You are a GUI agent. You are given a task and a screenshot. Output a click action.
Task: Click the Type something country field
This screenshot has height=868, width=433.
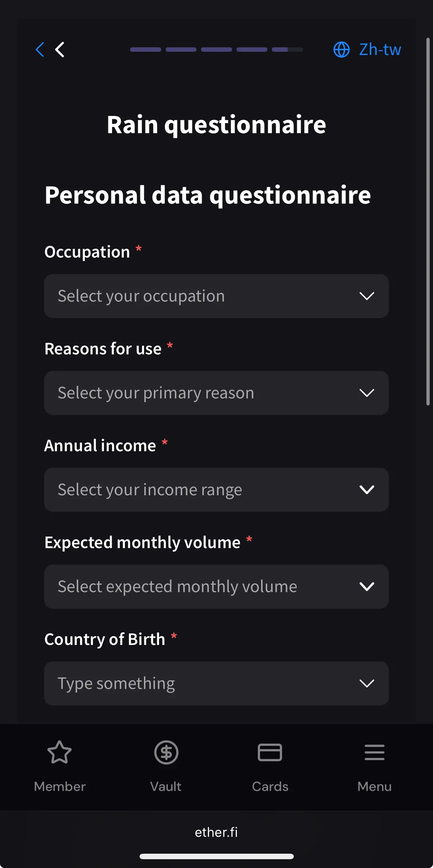216,683
